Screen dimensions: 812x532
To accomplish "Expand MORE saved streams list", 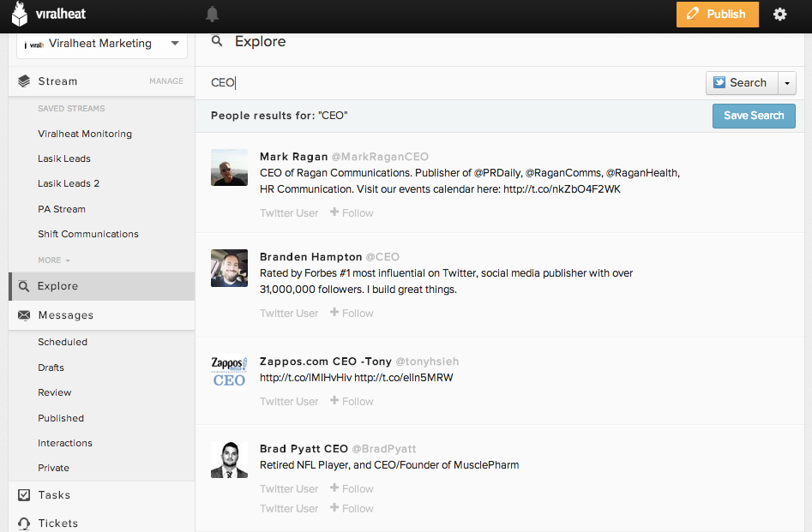I will 54,260.
